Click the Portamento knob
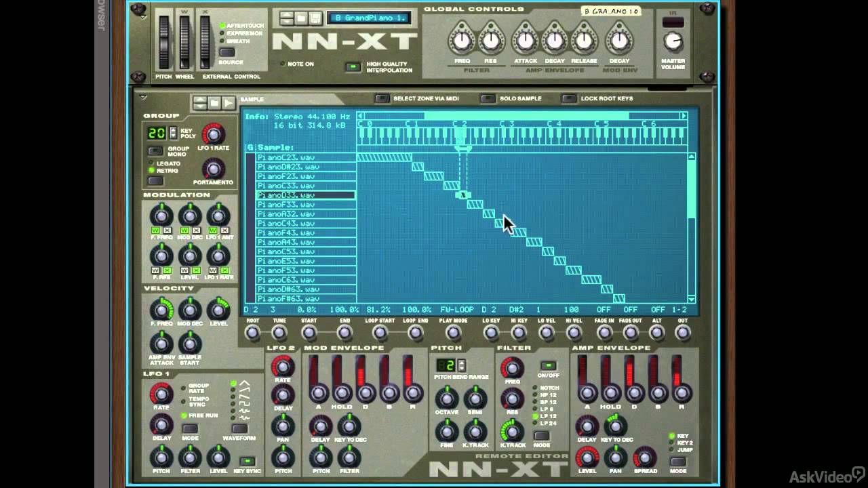This screenshot has width=868, height=488. 213,168
